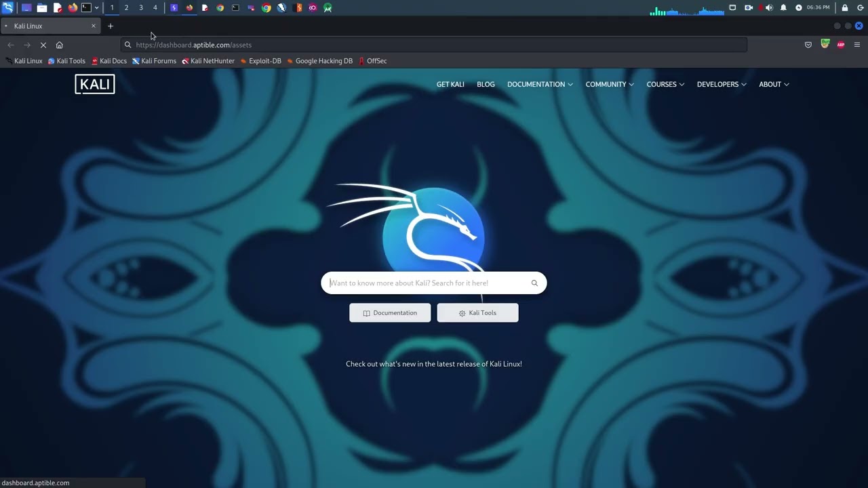Click the power manager tray icon
The height and width of the screenshot is (488, 868).
[799, 7]
